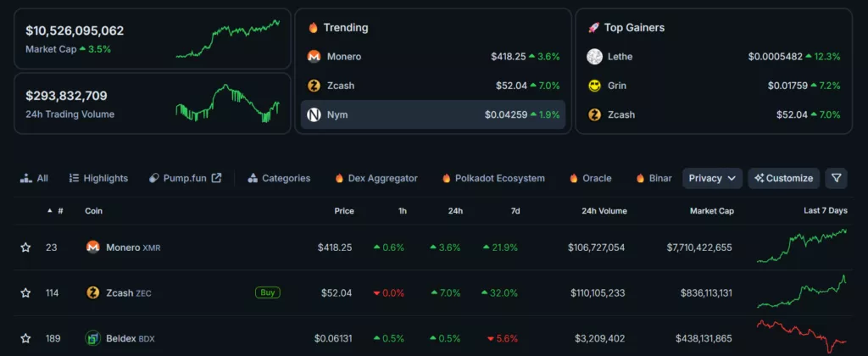Image resolution: width=868 pixels, height=356 pixels.
Task: Click the Beldex BDX coin icon
Action: click(93, 338)
